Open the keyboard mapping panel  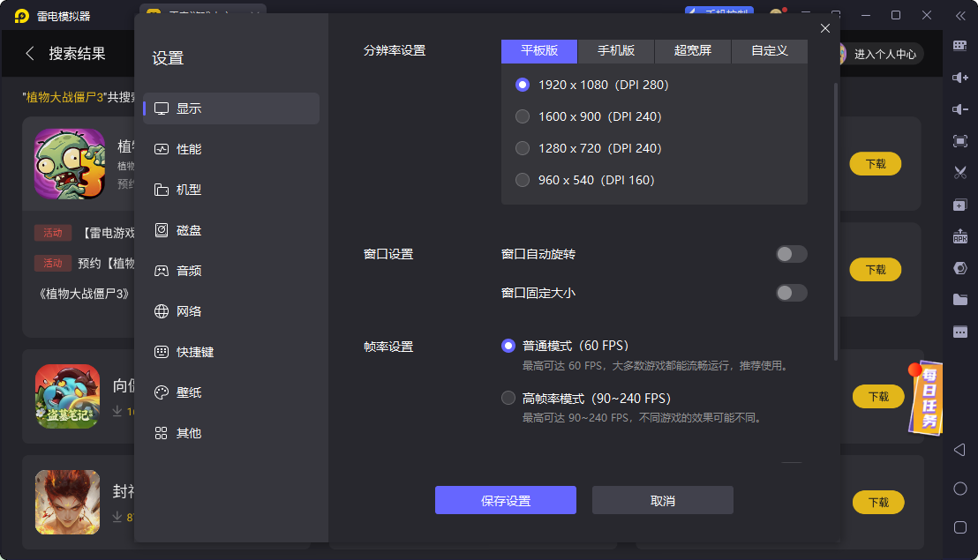(960, 44)
